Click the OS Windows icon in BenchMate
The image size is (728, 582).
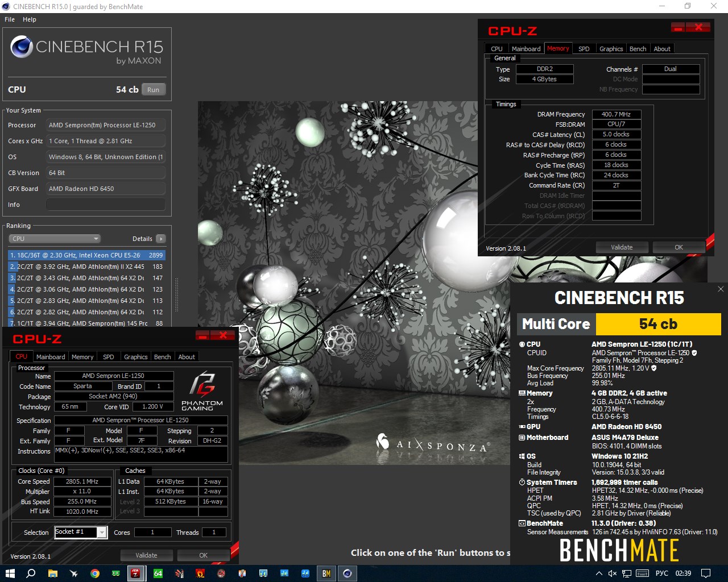click(x=522, y=456)
